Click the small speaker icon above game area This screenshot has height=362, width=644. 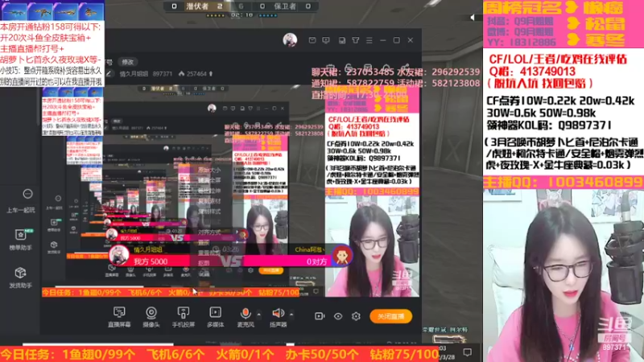coord(473,17)
